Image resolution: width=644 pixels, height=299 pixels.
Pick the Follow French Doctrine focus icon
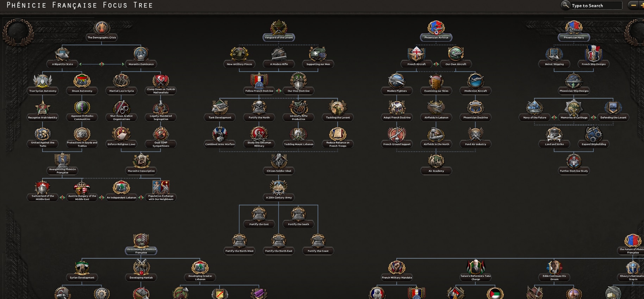coord(259,81)
